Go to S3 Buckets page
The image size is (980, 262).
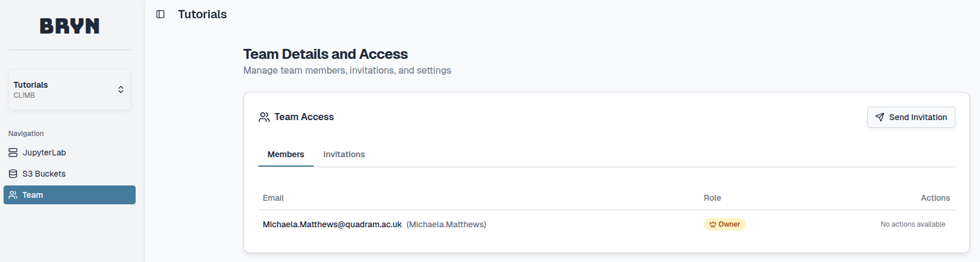coord(44,174)
